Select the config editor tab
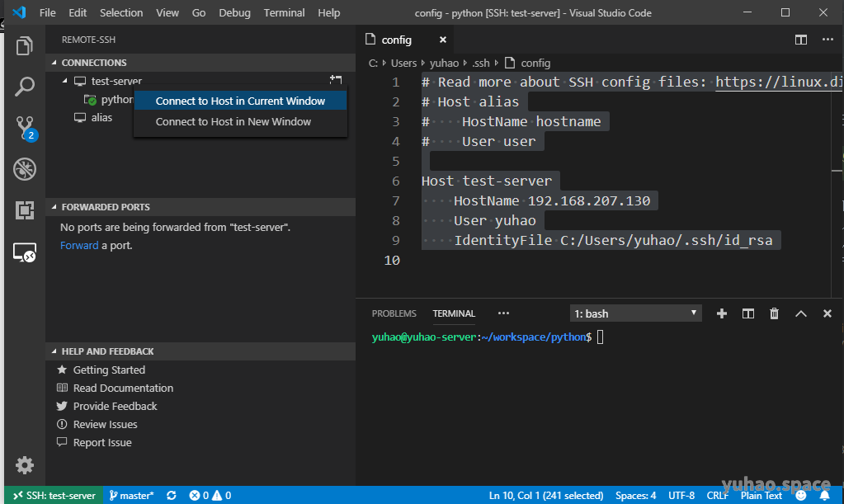The image size is (844, 504). 406,40
